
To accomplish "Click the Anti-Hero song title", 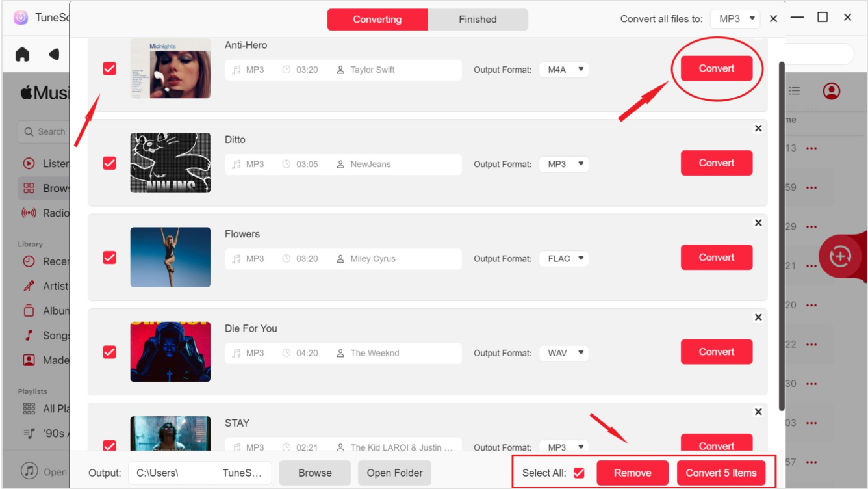I will click(x=246, y=45).
